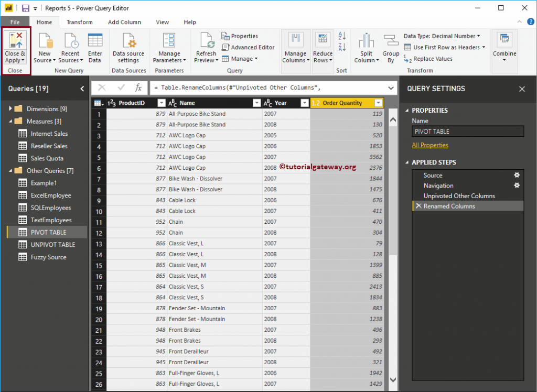Click the Group By icon

pyautogui.click(x=391, y=40)
